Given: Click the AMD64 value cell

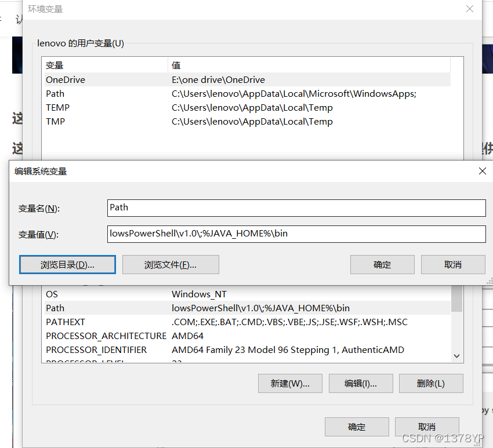Looking at the screenshot, I should coord(188,336).
